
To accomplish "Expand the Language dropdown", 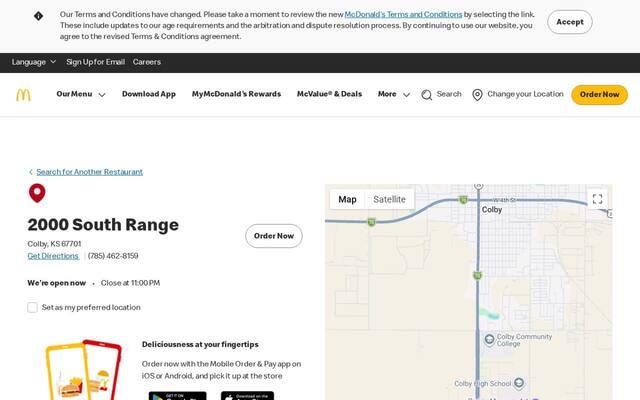I will pos(34,62).
